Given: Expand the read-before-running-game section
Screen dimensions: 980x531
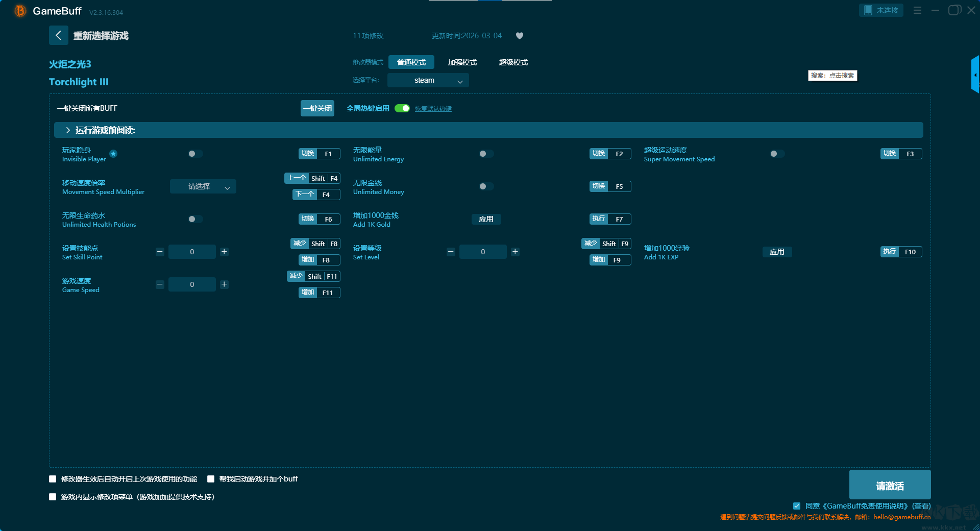Looking at the screenshot, I should click(x=68, y=130).
